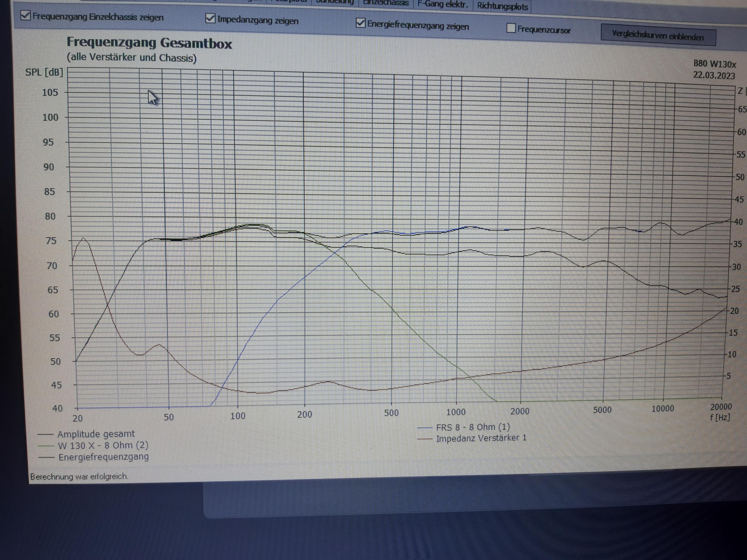Click the SPL [dB] axis heading

click(44, 72)
